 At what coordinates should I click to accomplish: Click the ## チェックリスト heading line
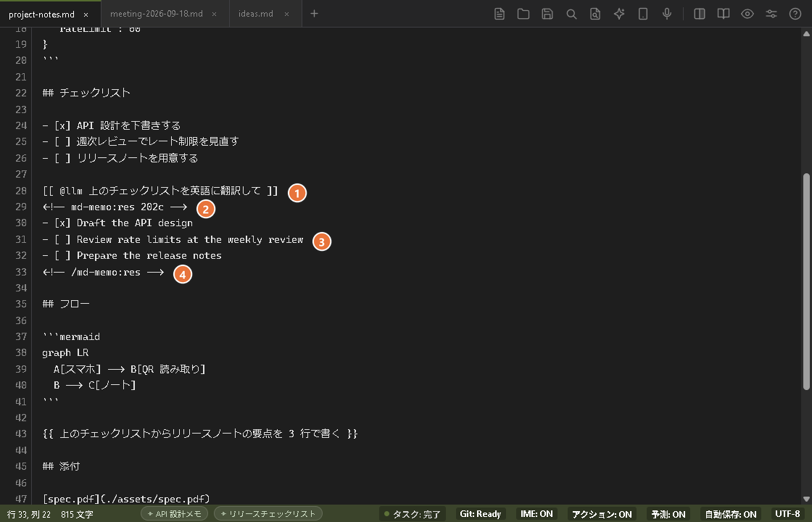point(86,93)
